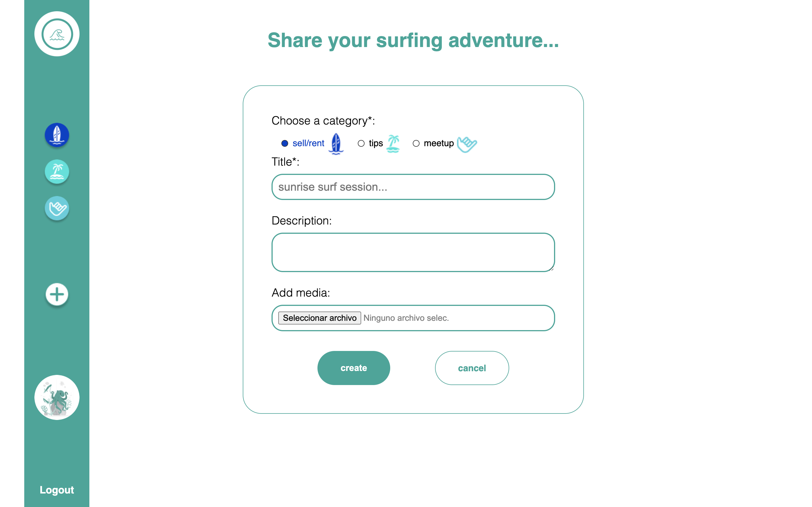Select the meetup radio button

pyautogui.click(x=416, y=144)
